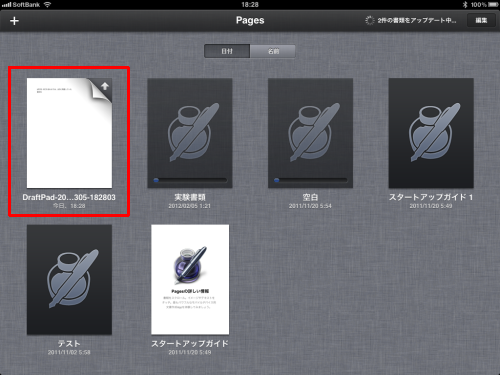
Task: Tap the Bluetooth icon in status bar
Action: (465, 5)
